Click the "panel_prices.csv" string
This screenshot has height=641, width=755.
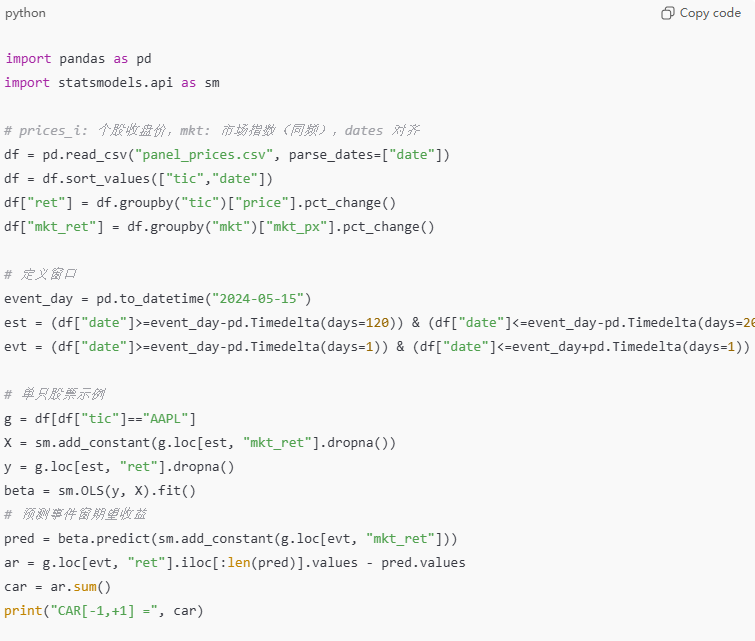pos(204,155)
